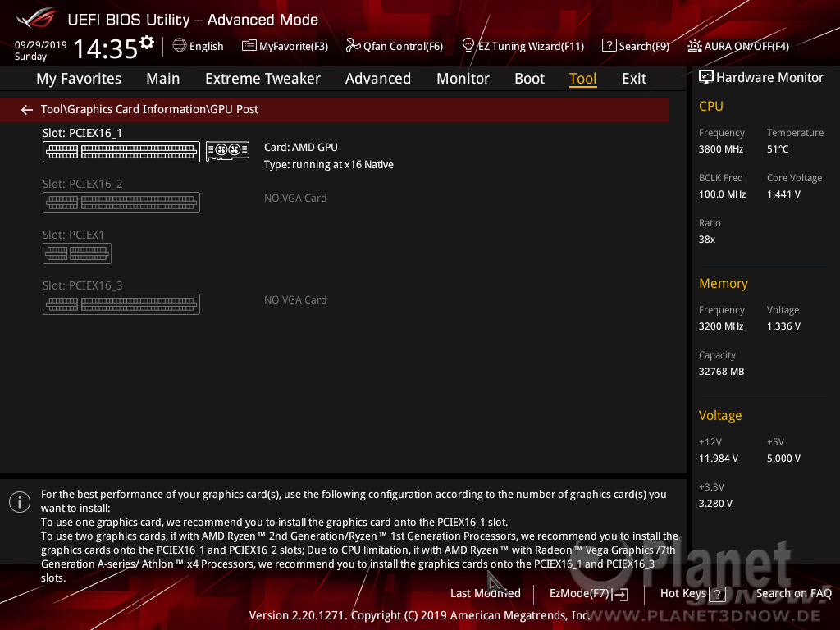Click the CPU temperature value 51°C
Image resolution: width=840 pixels, height=630 pixels.
[x=778, y=149]
